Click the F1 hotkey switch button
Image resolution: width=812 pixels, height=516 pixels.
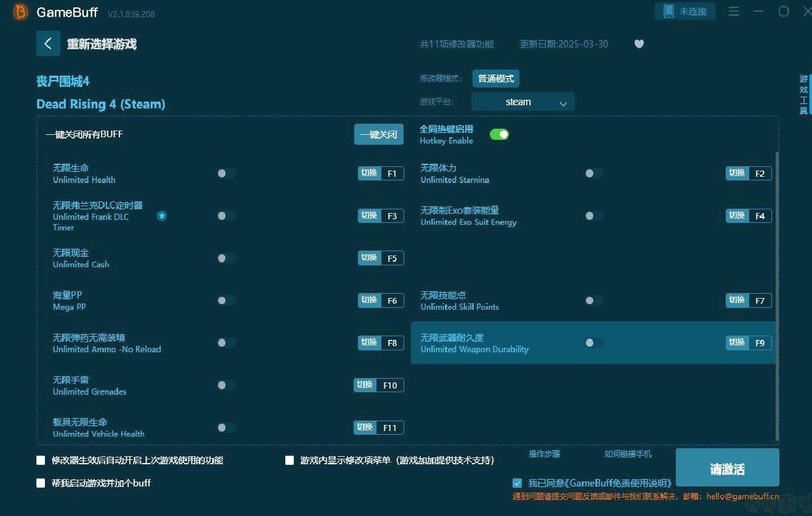(381, 174)
